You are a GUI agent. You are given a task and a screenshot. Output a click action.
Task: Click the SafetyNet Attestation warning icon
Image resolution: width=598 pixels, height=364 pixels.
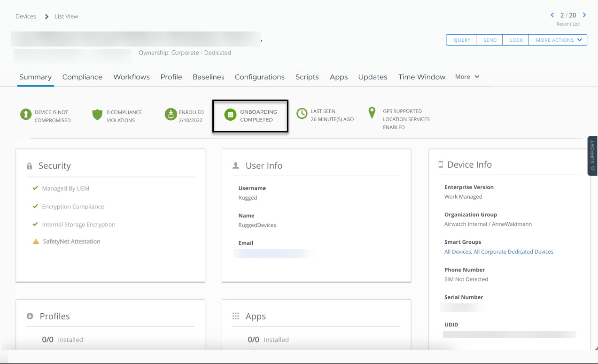(x=36, y=242)
